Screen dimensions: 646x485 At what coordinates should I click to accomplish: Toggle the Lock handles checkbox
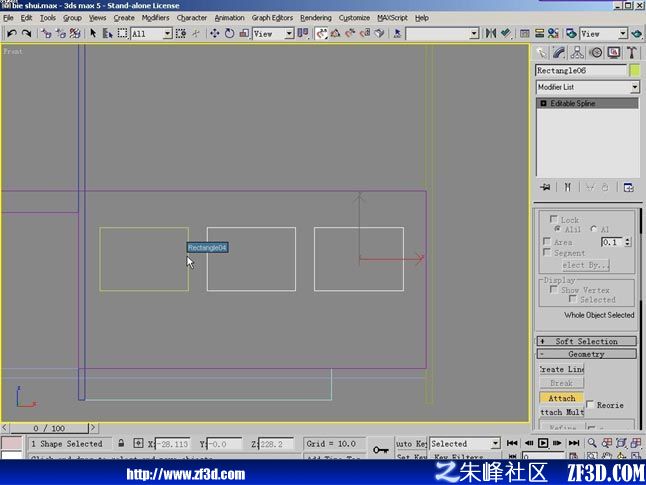pyautogui.click(x=554, y=219)
